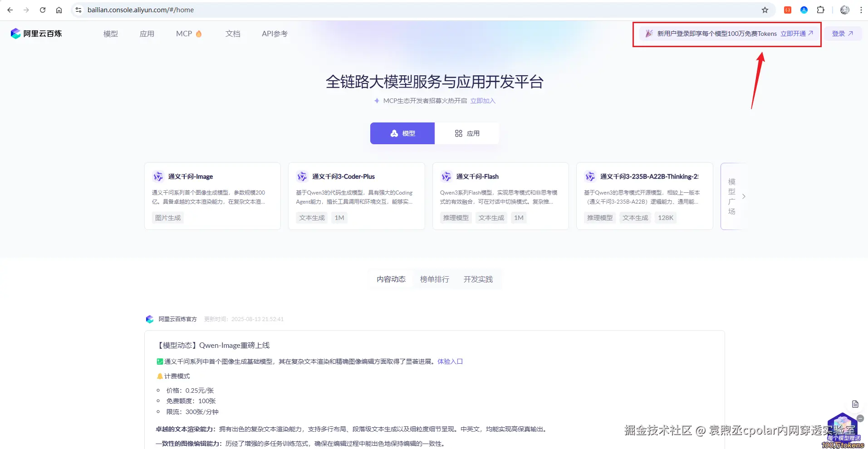
Task: Open the 应用 navigation menu
Action: click(147, 34)
